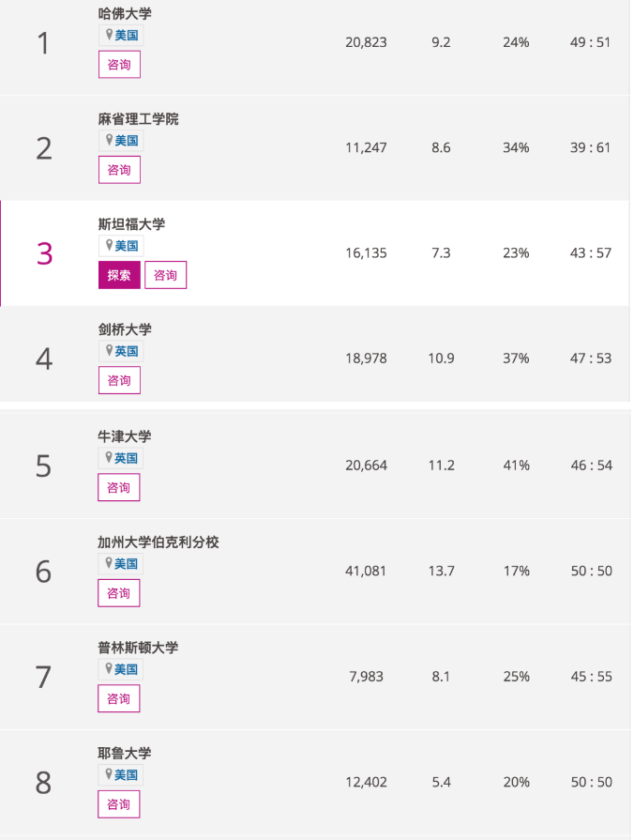Click the location pin icon under 麻省理工学院
The height and width of the screenshot is (840, 634).
pyautogui.click(x=109, y=140)
